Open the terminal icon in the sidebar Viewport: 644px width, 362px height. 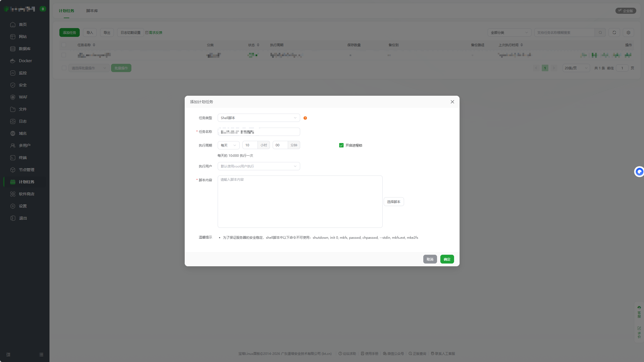point(13,158)
